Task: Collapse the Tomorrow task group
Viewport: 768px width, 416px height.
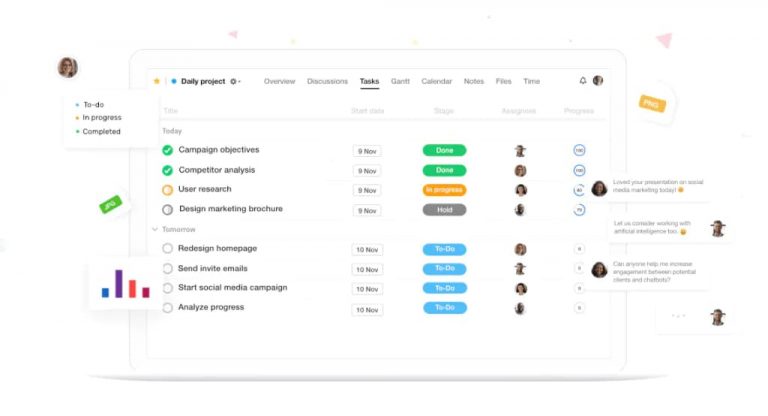Action: tap(155, 229)
